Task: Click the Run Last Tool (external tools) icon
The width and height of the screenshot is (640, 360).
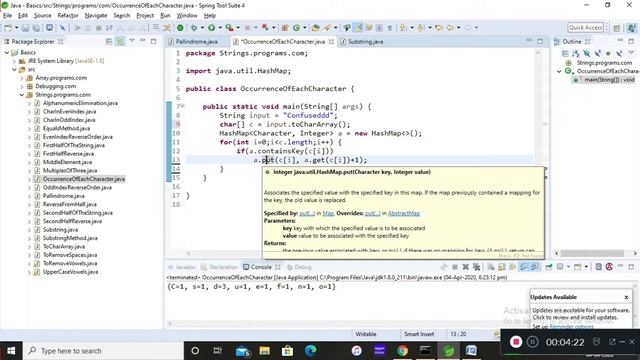Action: pyautogui.click(x=230, y=27)
